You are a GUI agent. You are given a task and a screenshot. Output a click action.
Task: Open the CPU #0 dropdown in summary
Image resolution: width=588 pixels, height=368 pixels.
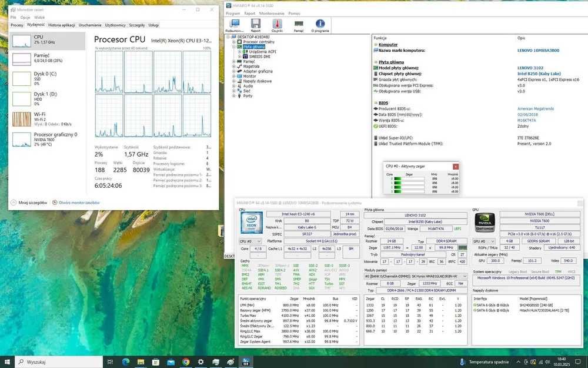[250, 241]
